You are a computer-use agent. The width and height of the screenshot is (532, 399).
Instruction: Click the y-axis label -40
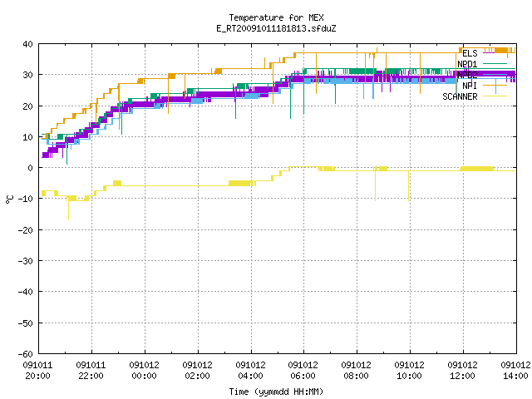coord(26,292)
